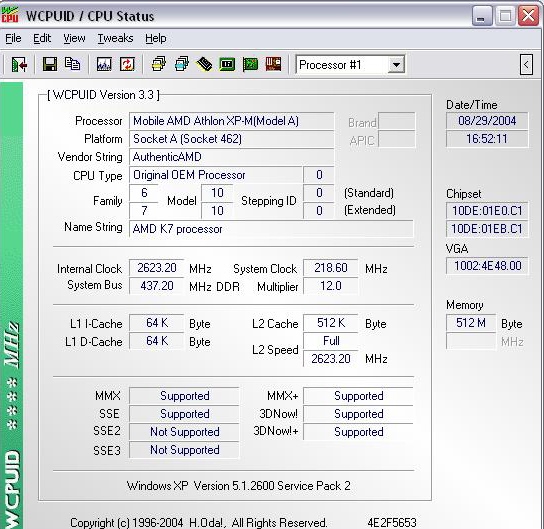Collapse the side panel with the arrow button
The width and height of the screenshot is (544, 529).
(526, 65)
